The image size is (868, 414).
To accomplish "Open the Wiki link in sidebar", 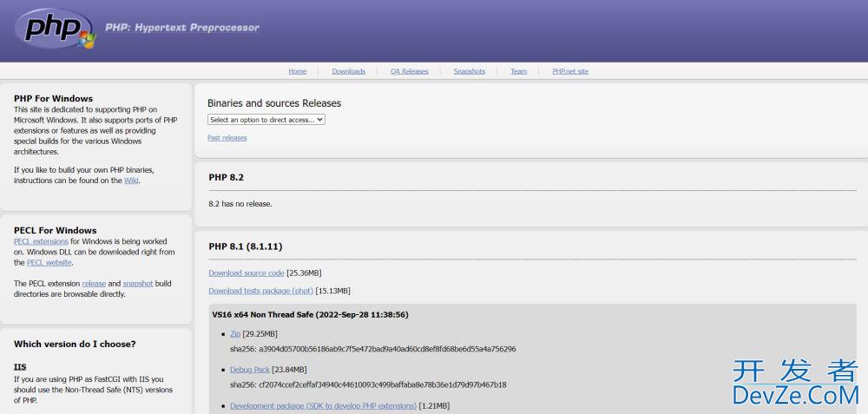I will 131,181.
